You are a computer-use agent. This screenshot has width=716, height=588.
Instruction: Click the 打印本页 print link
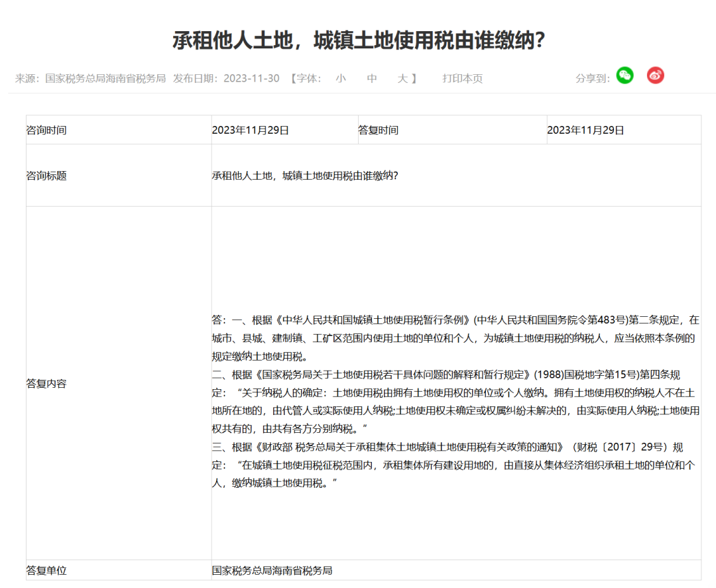click(x=463, y=78)
